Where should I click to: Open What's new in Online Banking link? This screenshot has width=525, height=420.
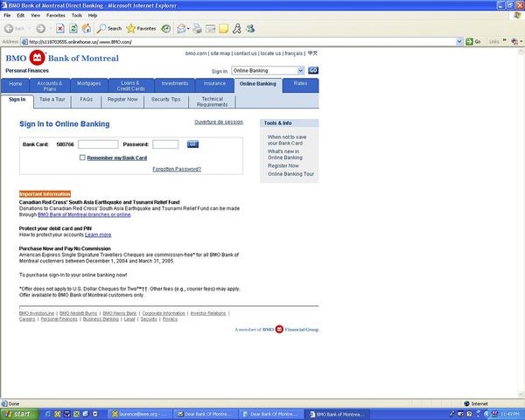[285, 154]
